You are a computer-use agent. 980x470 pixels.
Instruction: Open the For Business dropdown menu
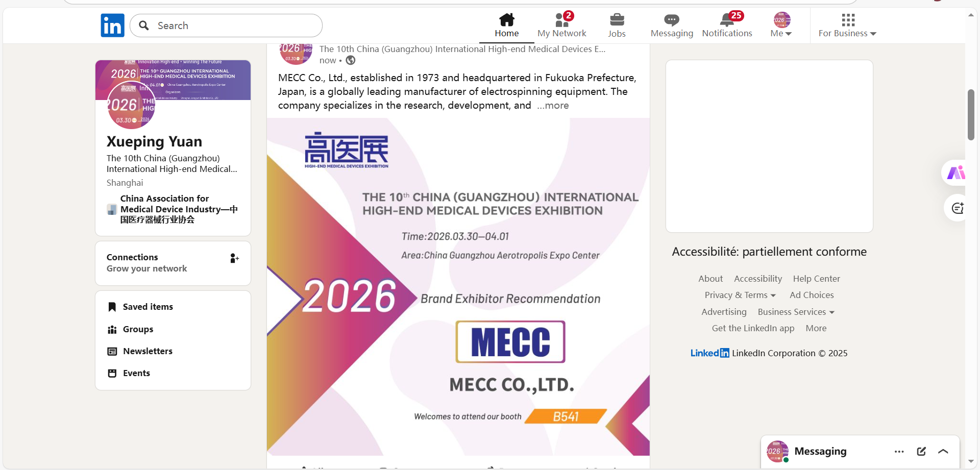[847, 26]
